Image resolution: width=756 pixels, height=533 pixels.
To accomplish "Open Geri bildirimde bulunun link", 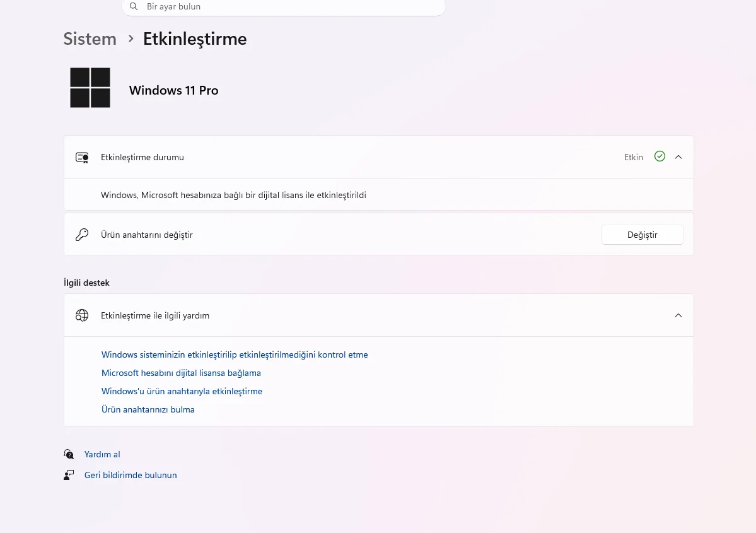I will click(131, 475).
